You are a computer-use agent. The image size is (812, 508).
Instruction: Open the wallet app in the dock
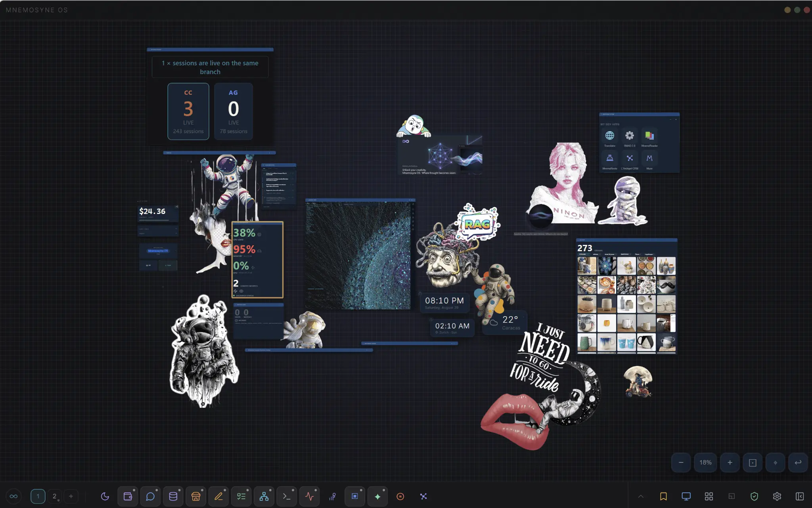128,496
